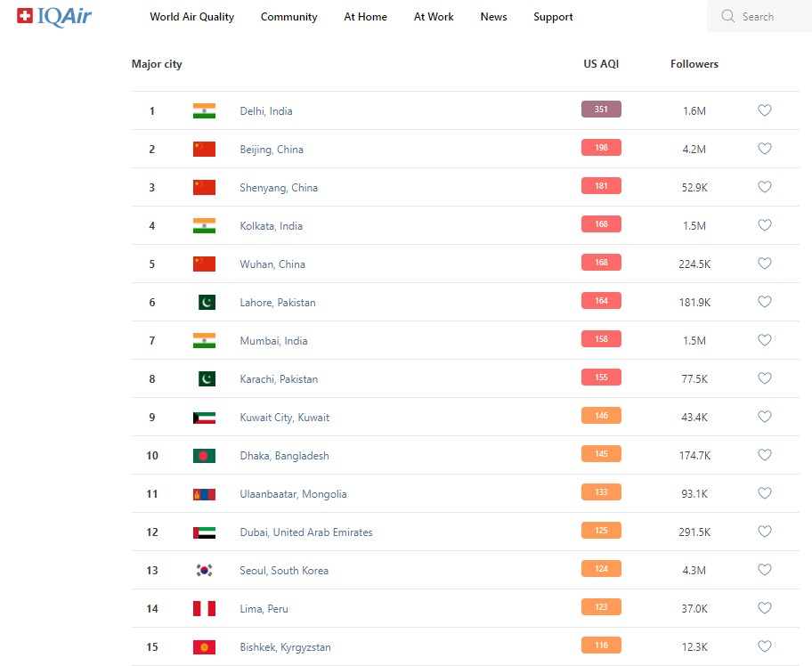Go to the News section
Viewport: 812px width, 666px height.
493,17
